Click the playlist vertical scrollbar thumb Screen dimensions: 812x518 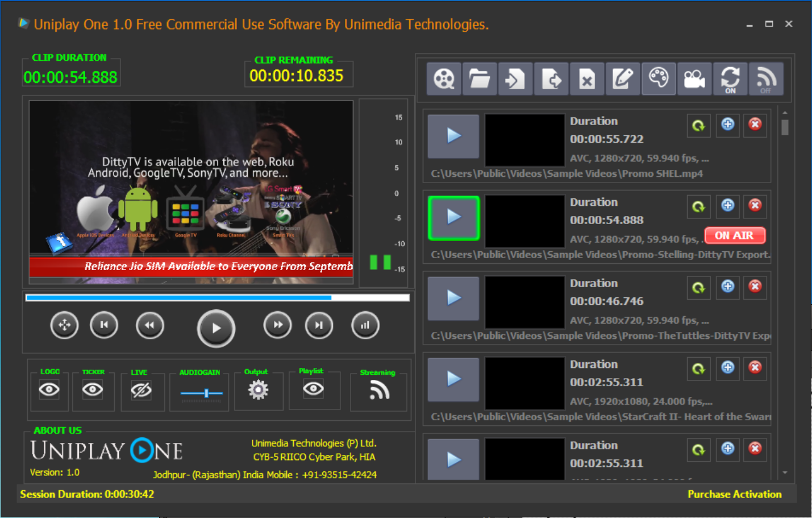(785, 127)
